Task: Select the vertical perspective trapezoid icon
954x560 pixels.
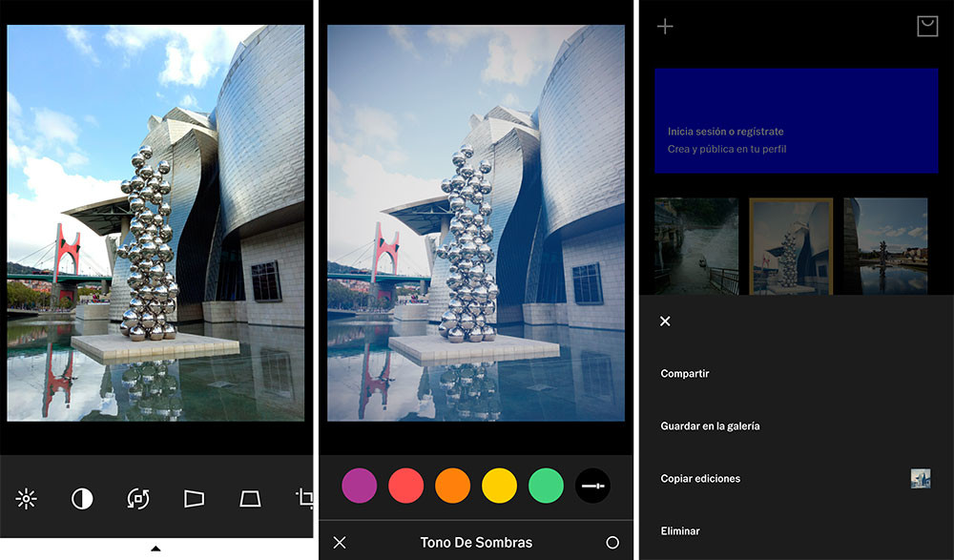Action: click(250, 499)
